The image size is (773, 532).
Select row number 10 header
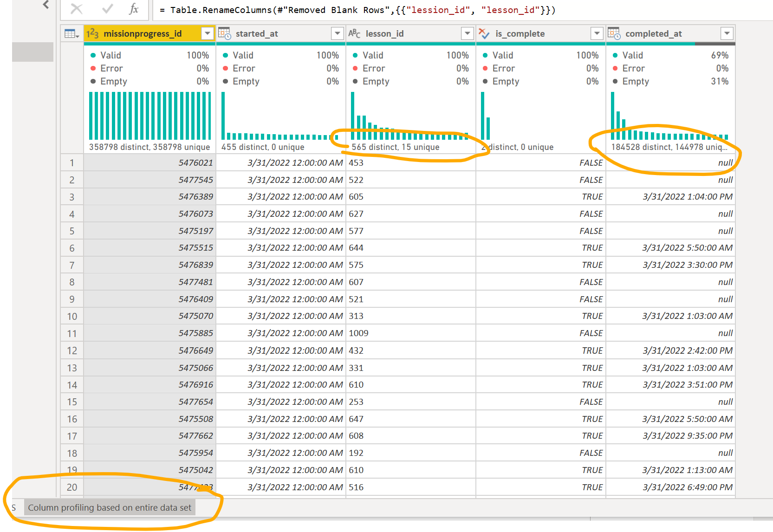click(x=72, y=316)
